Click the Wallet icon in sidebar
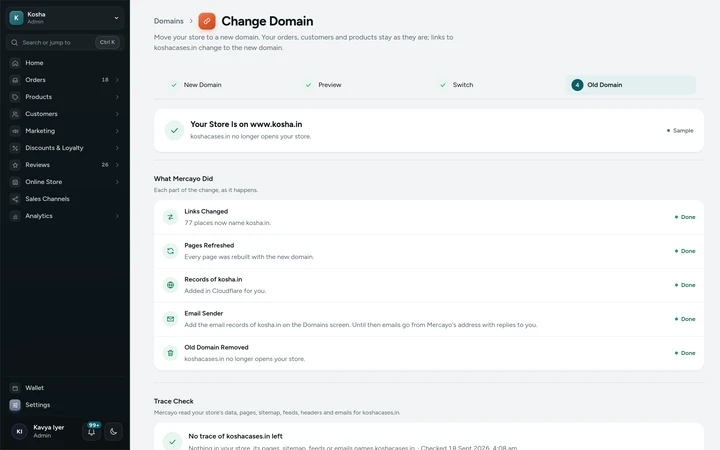 pos(15,388)
